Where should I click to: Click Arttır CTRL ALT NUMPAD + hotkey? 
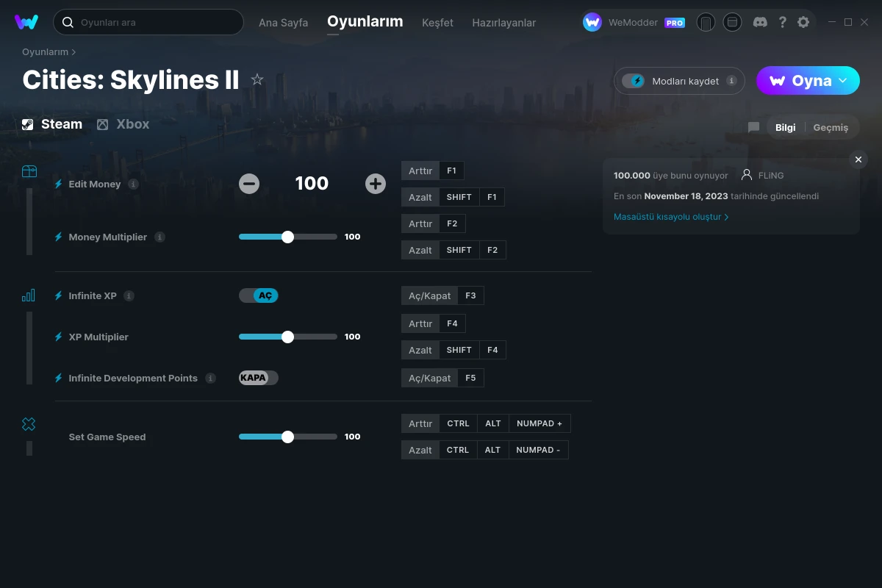(x=486, y=423)
